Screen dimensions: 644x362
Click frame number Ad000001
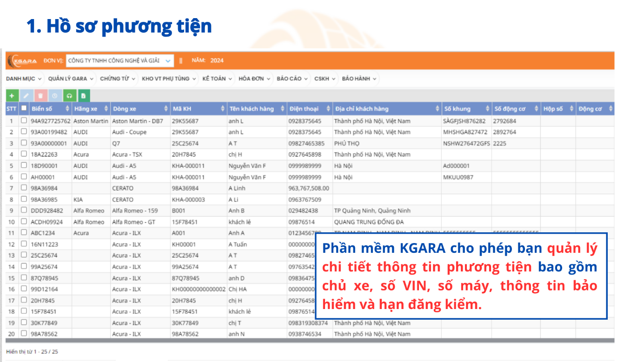pos(457,165)
